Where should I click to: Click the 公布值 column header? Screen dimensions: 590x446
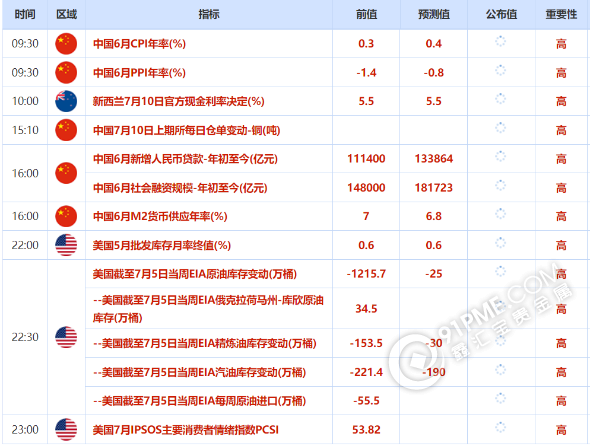point(501,14)
